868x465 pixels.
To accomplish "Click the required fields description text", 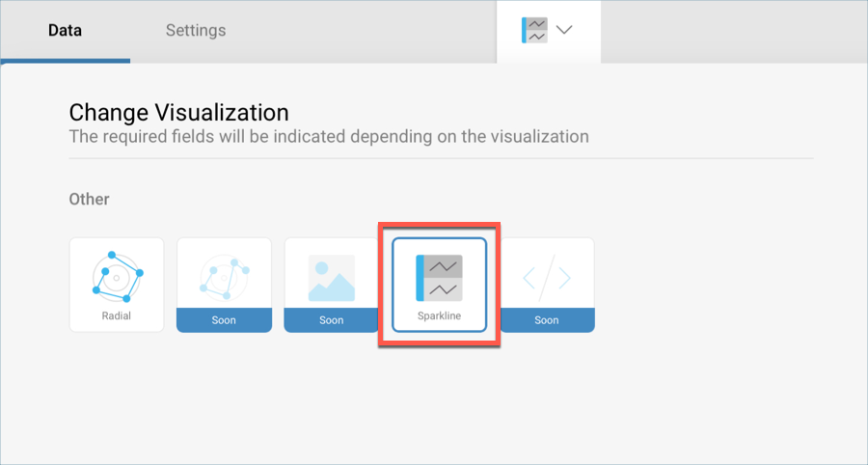I will [328, 136].
